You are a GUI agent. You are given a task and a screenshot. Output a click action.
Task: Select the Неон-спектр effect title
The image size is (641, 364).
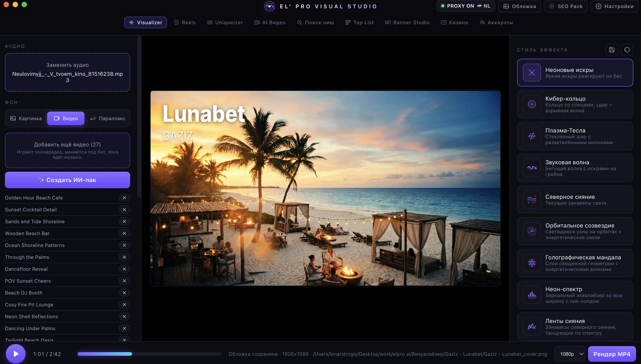coord(564,289)
